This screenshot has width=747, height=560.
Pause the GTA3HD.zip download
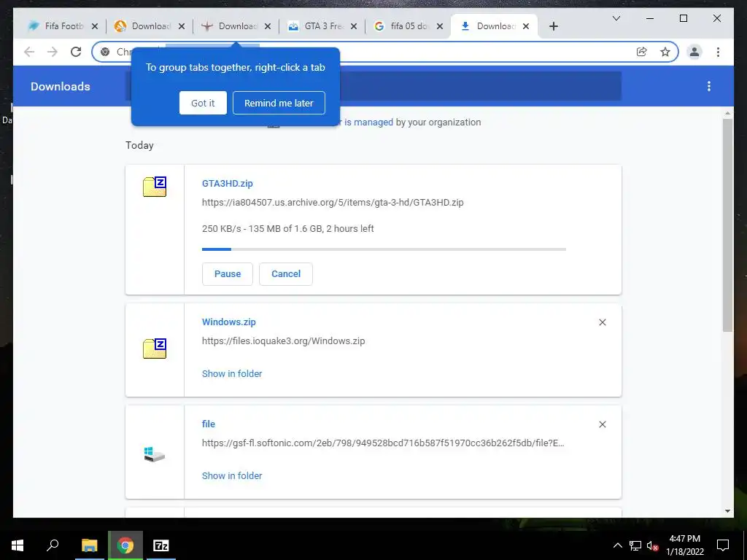click(x=228, y=274)
